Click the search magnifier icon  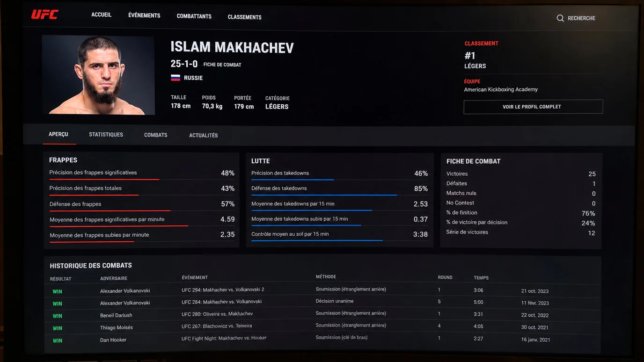(x=560, y=18)
